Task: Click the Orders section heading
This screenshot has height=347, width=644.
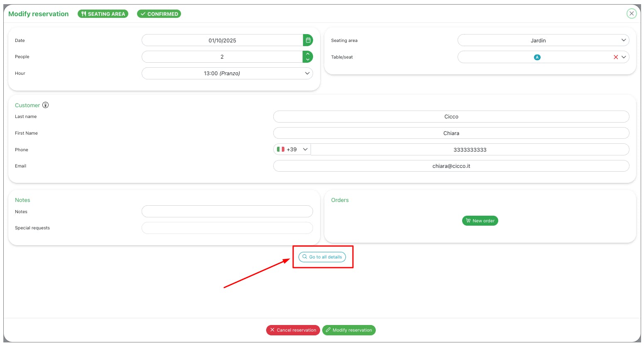Action: pyautogui.click(x=340, y=200)
